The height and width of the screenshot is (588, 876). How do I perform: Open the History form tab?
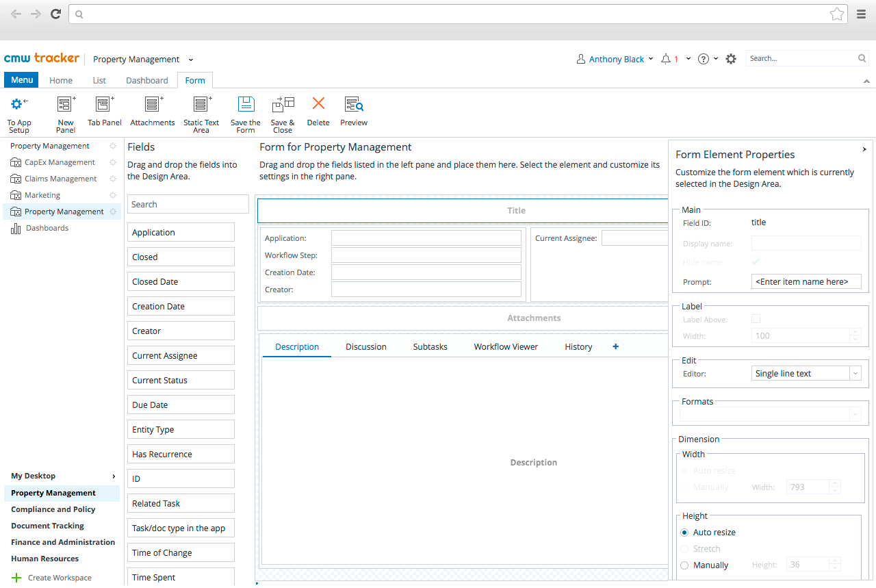pos(578,347)
